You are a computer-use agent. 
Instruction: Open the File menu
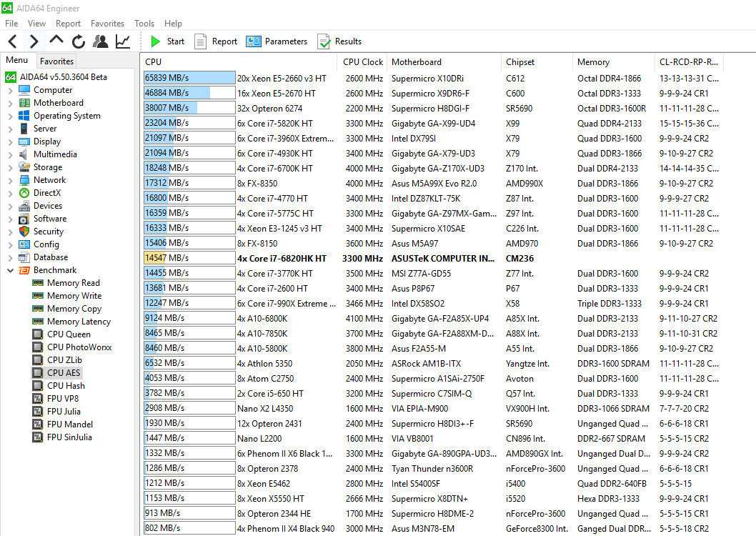(x=11, y=23)
